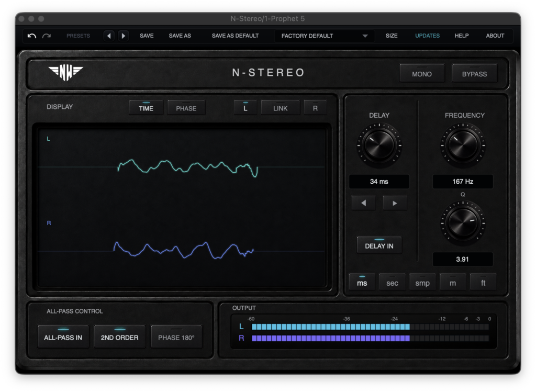This screenshot has height=392, width=536.
Task: Open the Presets menu
Action: [x=79, y=36]
